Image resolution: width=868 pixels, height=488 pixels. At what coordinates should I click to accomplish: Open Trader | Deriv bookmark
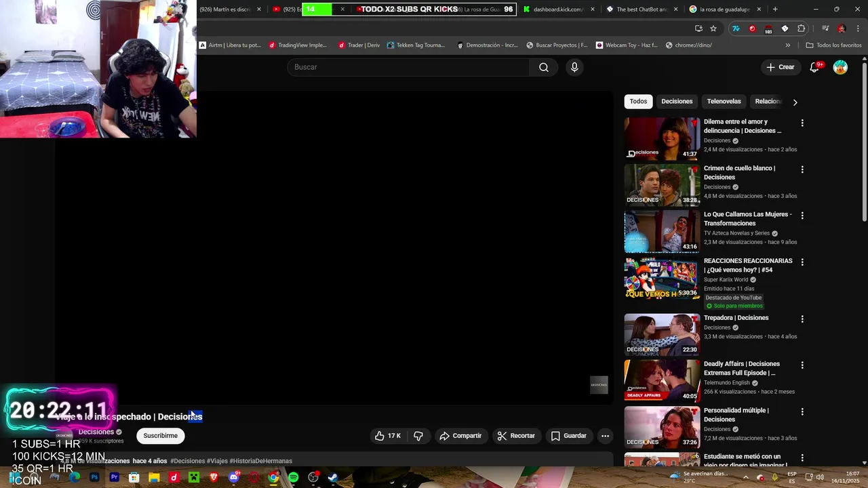[x=359, y=45]
